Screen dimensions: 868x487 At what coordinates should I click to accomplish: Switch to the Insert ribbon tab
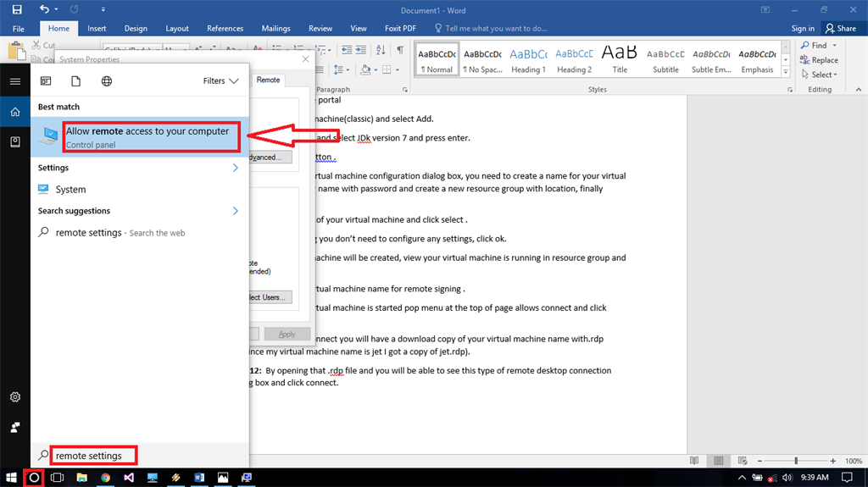97,28
